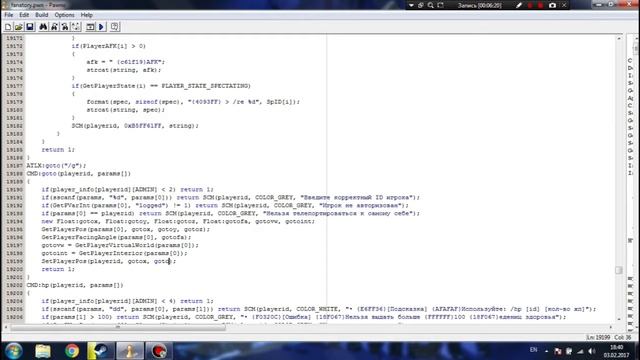
Task: Close the recording toolbar with its X
Action: pos(564,5)
